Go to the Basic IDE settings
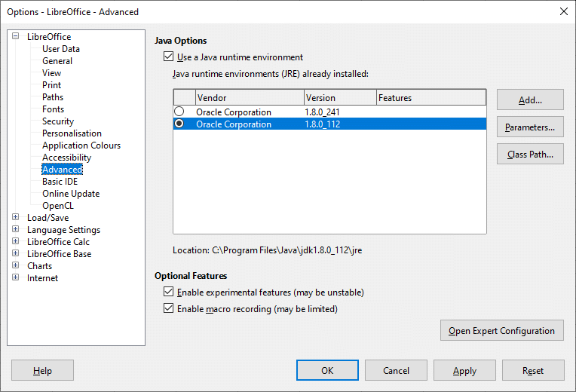This screenshot has width=576, height=392. click(x=60, y=182)
